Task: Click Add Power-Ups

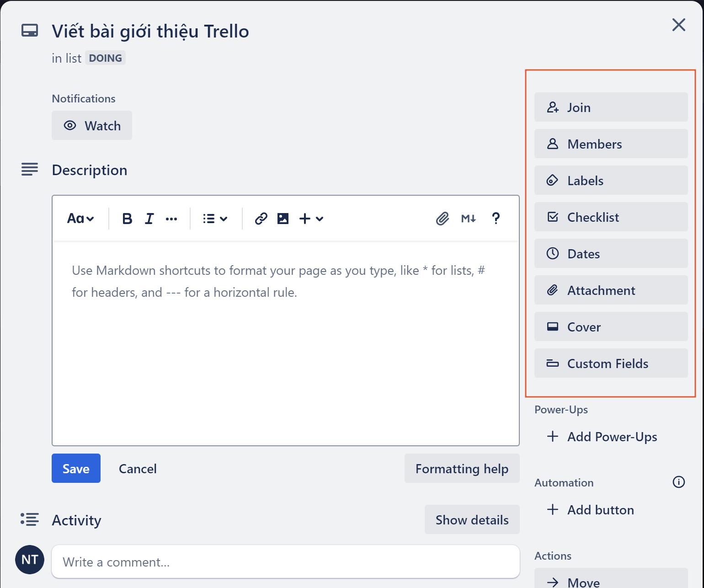Action: click(x=611, y=436)
